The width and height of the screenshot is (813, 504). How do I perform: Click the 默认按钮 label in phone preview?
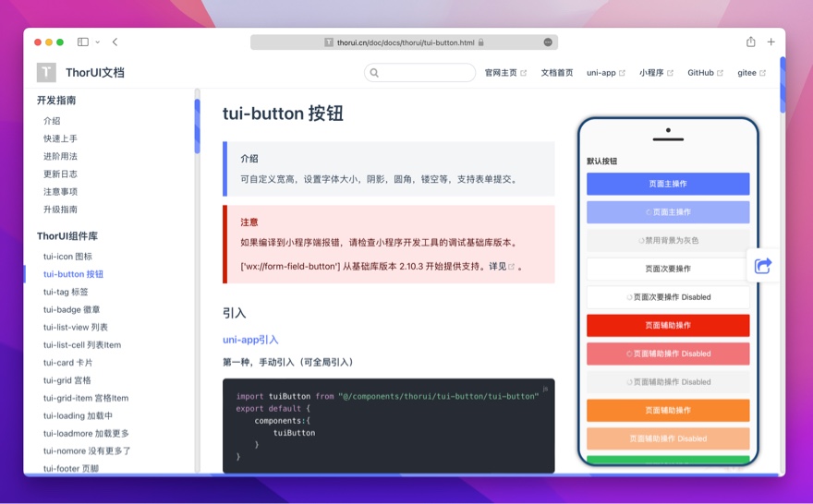click(x=602, y=162)
